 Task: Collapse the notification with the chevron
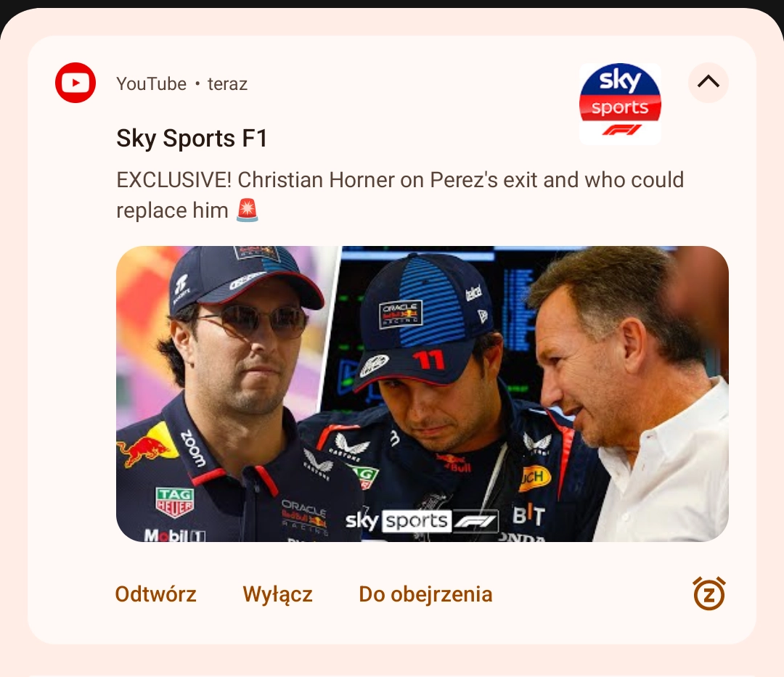[708, 82]
